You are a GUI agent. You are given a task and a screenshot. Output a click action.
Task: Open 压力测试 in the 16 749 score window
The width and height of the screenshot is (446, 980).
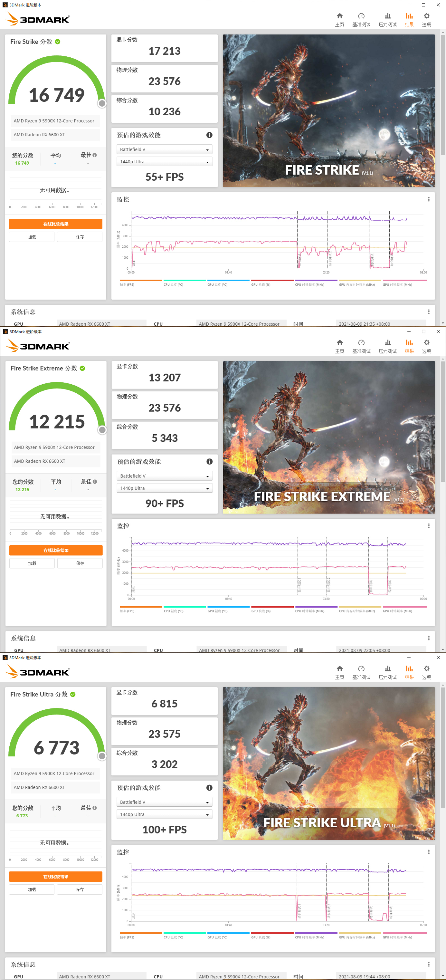click(387, 20)
